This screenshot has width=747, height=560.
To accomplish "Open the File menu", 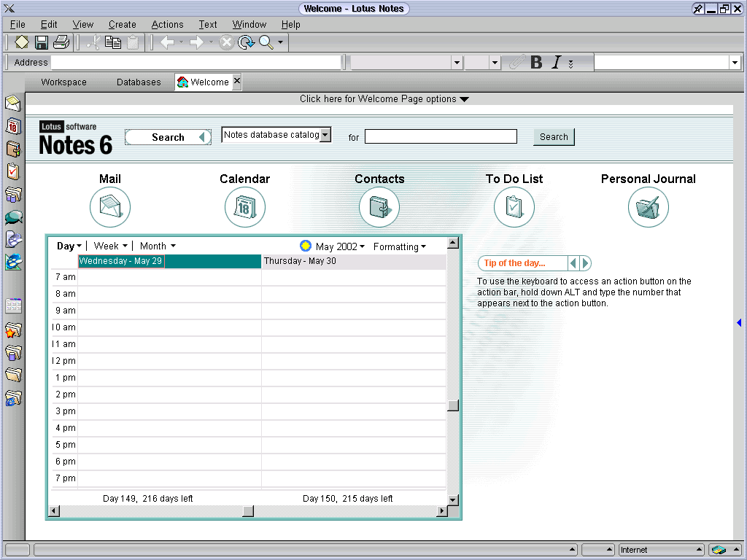I will pos(18,24).
